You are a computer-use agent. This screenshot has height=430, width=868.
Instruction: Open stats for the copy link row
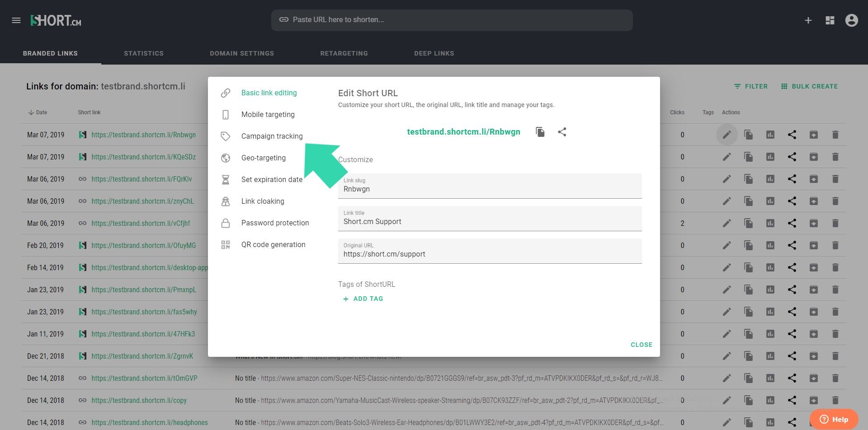pos(770,400)
